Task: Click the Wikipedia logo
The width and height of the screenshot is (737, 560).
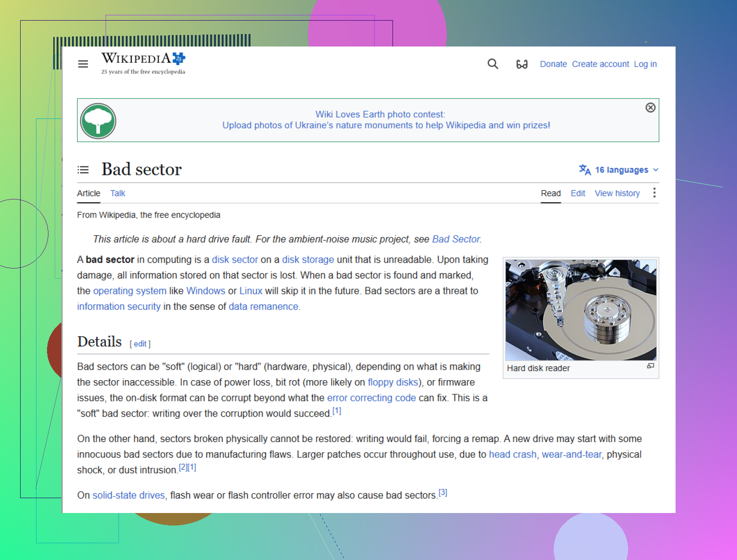Action: coord(143,63)
